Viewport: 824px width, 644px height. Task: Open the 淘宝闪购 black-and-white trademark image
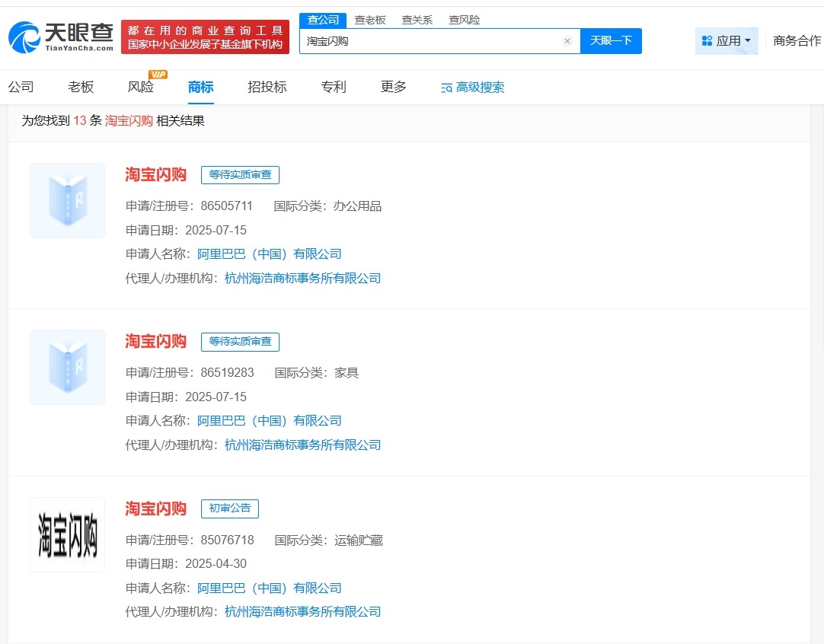point(67,534)
